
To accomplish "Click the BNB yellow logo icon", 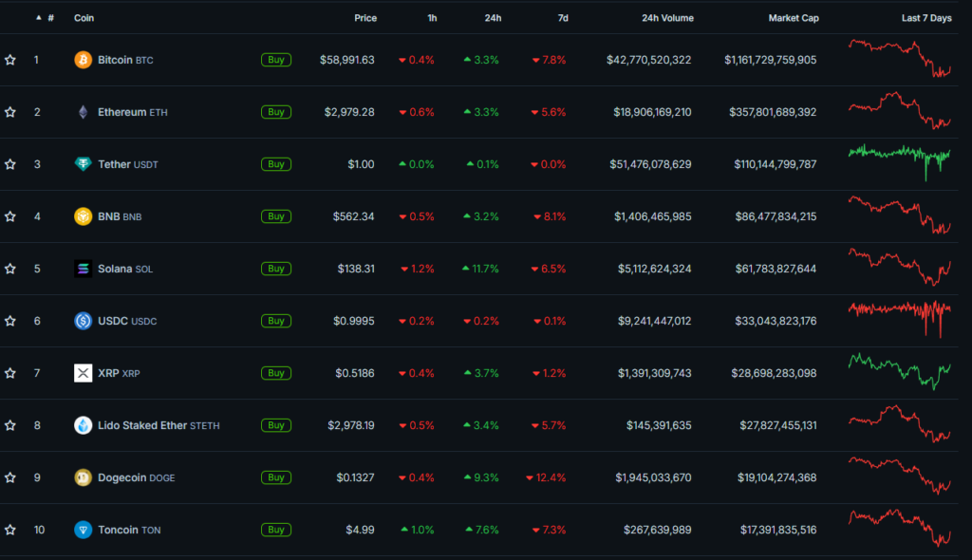I will click(84, 216).
